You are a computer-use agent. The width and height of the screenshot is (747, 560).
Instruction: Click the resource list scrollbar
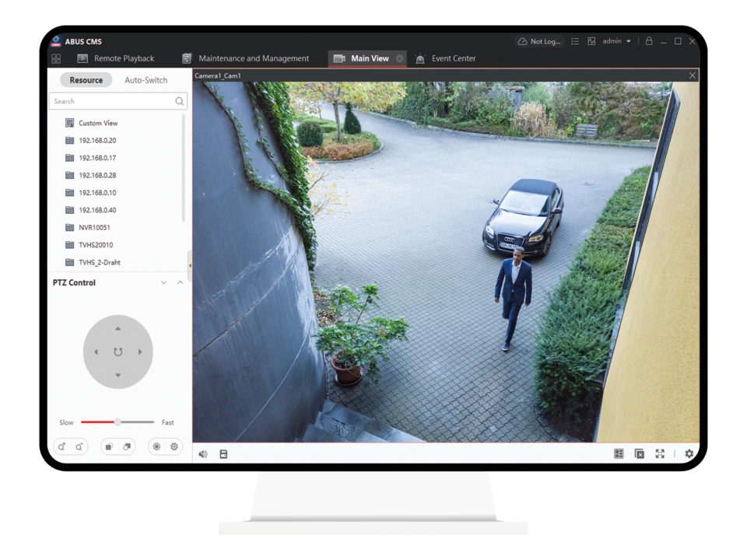[184, 169]
